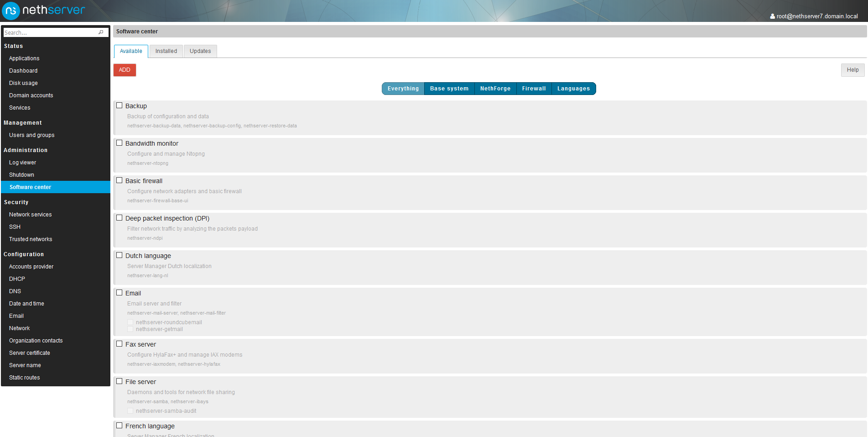
Task: Click the Fax server label
Action: (140, 344)
